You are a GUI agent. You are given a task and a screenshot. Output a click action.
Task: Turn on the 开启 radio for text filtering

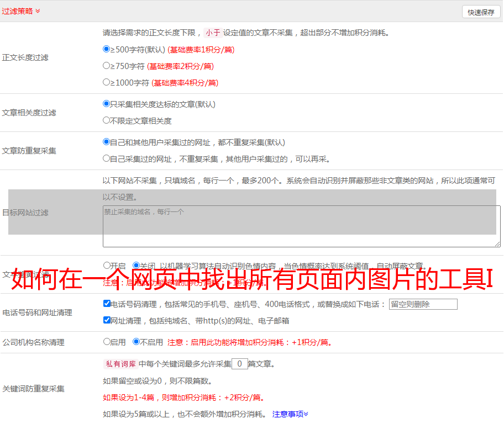pos(107,266)
